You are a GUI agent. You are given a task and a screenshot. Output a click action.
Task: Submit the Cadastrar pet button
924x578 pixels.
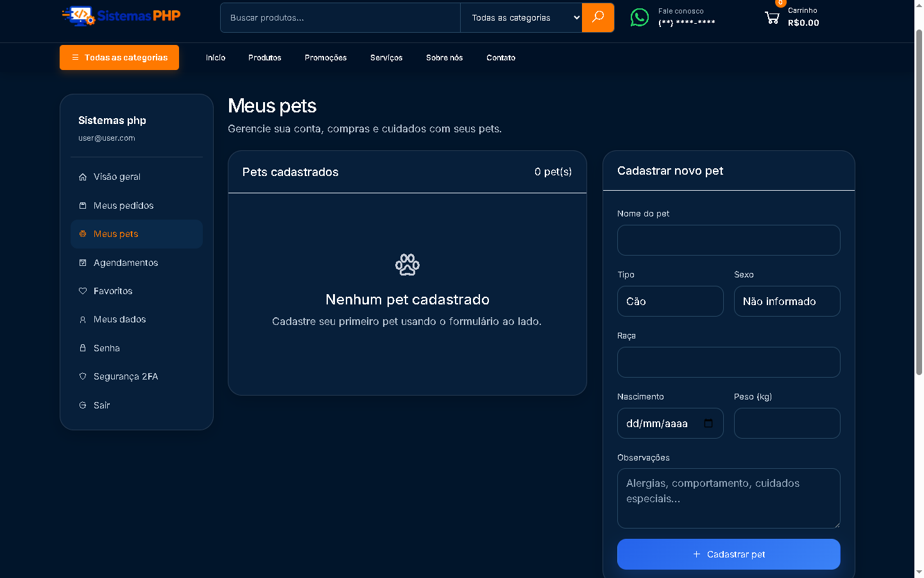(729, 554)
